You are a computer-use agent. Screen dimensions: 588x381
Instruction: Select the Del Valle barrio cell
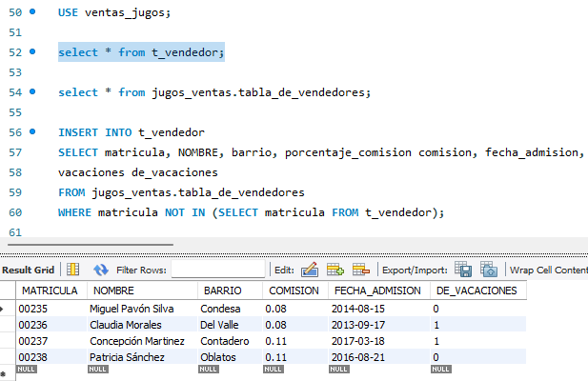click(231, 325)
